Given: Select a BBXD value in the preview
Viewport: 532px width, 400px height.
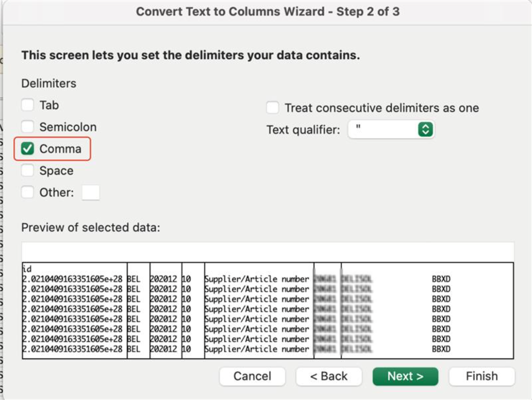Looking at the screenshot, I should click(x=441, y=279).
